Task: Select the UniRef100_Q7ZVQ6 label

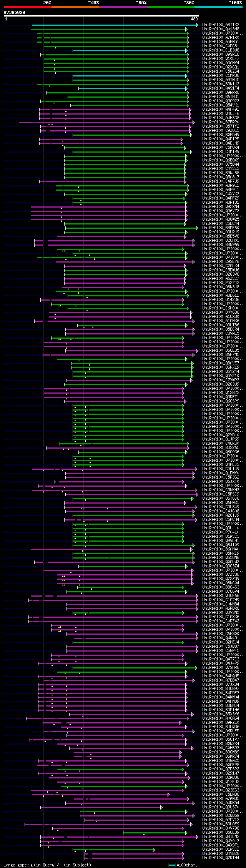Action: pyautogui.click(x=221, y=575)
